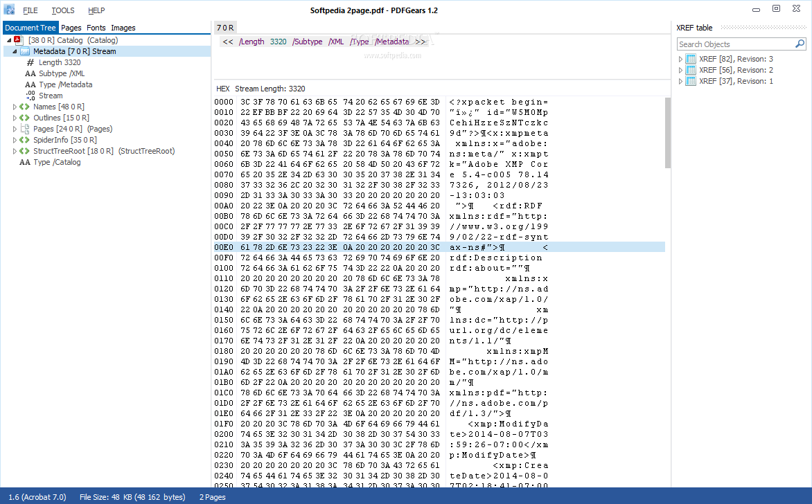Click table icon of XREF [82]

tap(691, 59)
